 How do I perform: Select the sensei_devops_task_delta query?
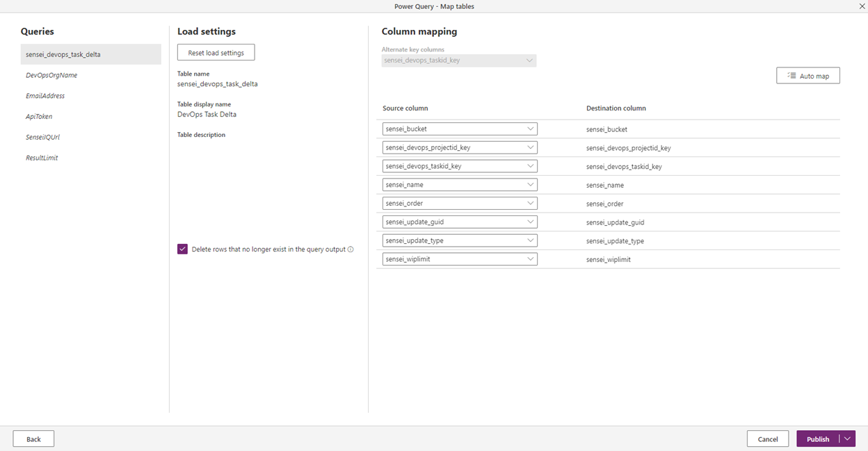click(x=91, y=54)
